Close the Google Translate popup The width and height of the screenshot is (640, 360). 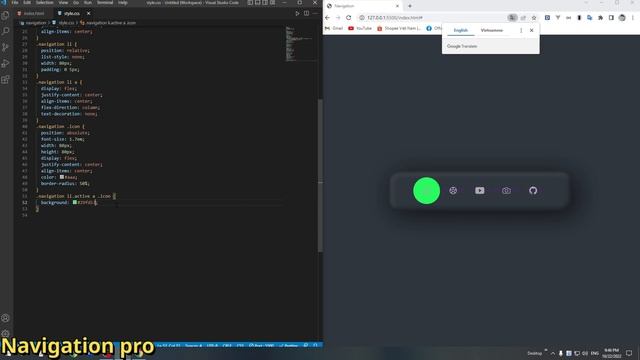pyautogui.click(x=531, y=30)
